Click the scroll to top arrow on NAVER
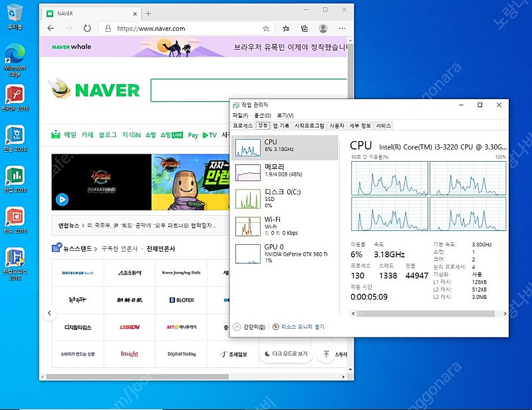This screenshot has height=410, width=532. (326, 354)
